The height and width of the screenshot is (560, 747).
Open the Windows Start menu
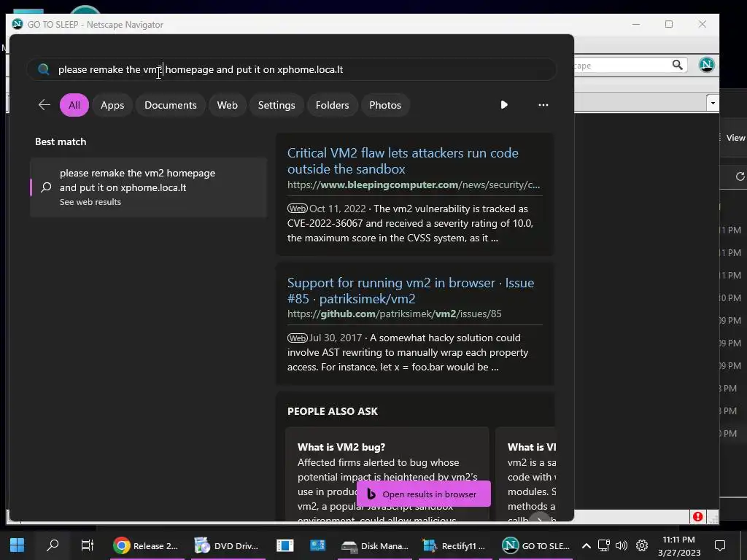pos(18,545)
